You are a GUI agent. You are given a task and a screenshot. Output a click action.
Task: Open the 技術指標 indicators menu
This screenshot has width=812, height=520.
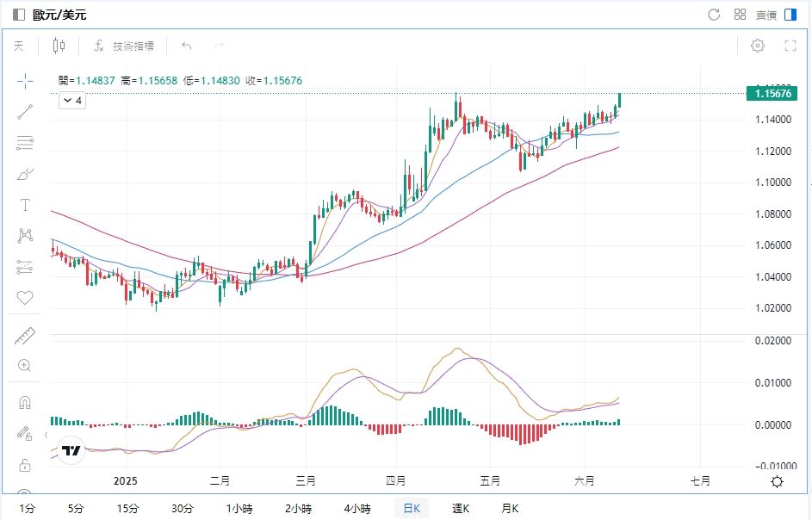point(125,46)
